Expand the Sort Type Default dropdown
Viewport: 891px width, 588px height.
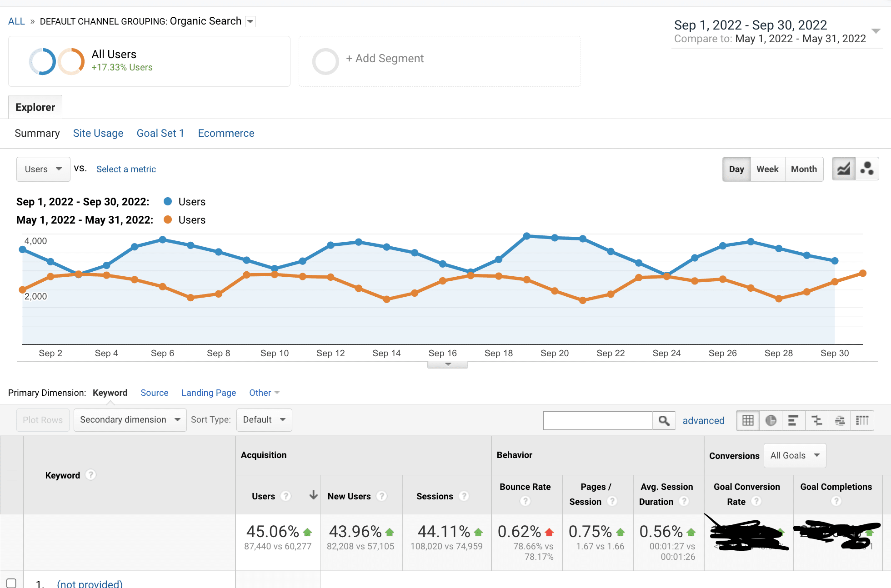(x=264, y=419)
